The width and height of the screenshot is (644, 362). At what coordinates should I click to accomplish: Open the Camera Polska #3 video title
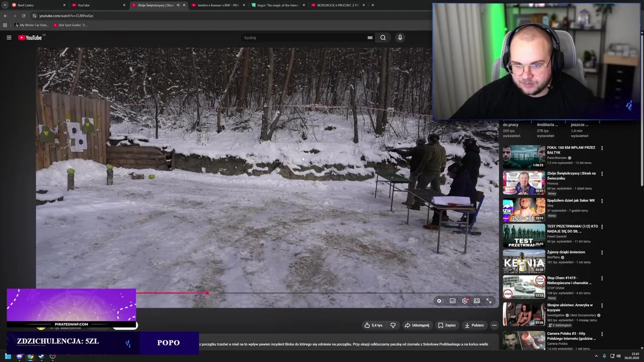(x=572, y=336)
